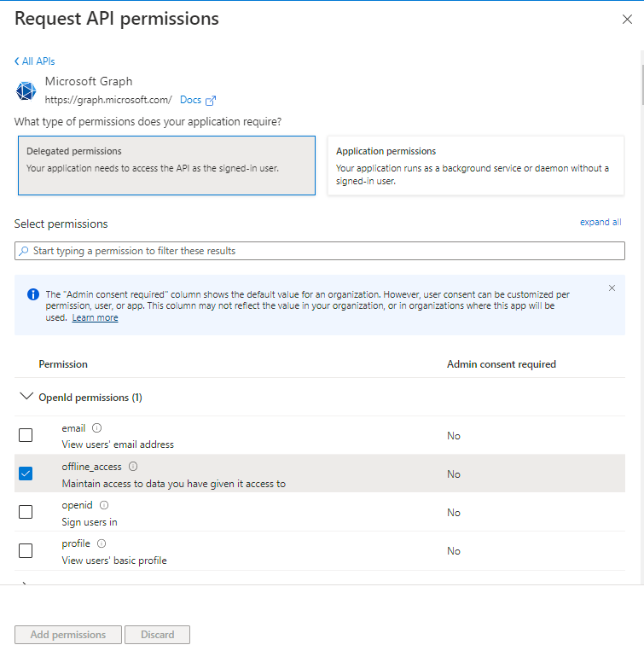The width and height of the screenshot is (644, 645).
Task: Click the Microsoft Graph logo icon
Action: tap(26, 90)
